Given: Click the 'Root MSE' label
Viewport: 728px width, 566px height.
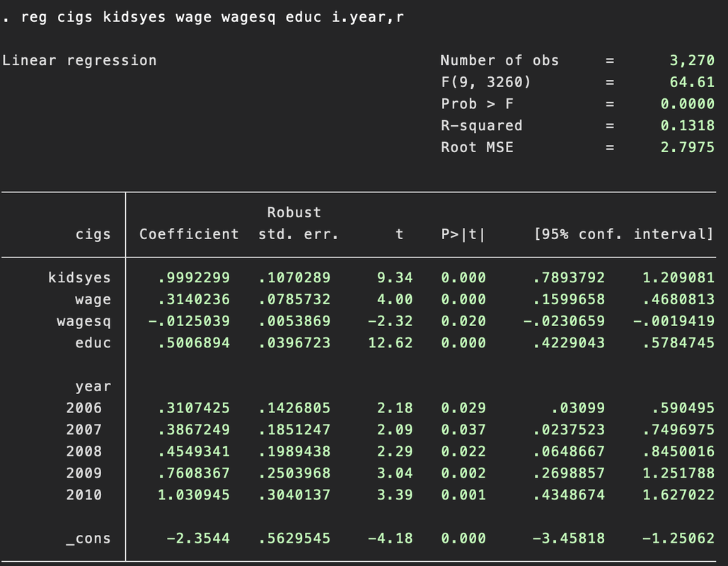Looking at the screenshot, I should tap(478, 148).
